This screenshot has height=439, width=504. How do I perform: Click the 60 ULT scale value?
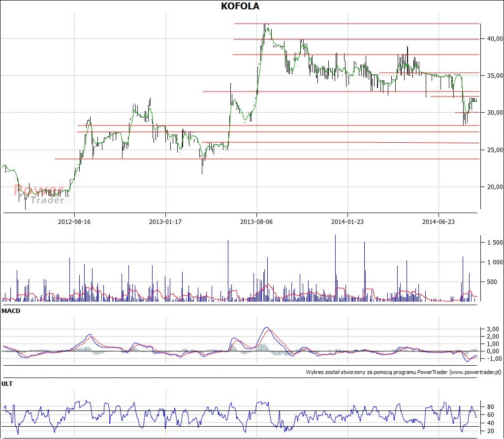coord(491,415)
